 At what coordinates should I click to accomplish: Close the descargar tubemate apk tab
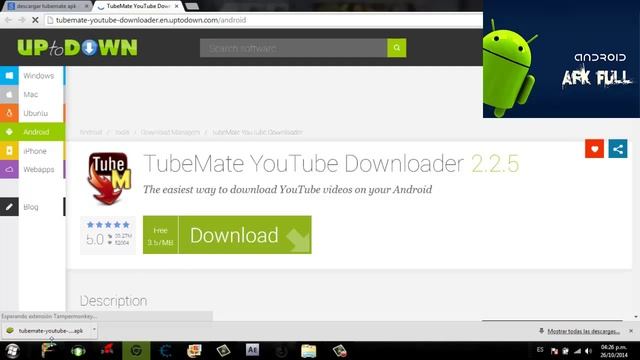(x=87, y=6)
